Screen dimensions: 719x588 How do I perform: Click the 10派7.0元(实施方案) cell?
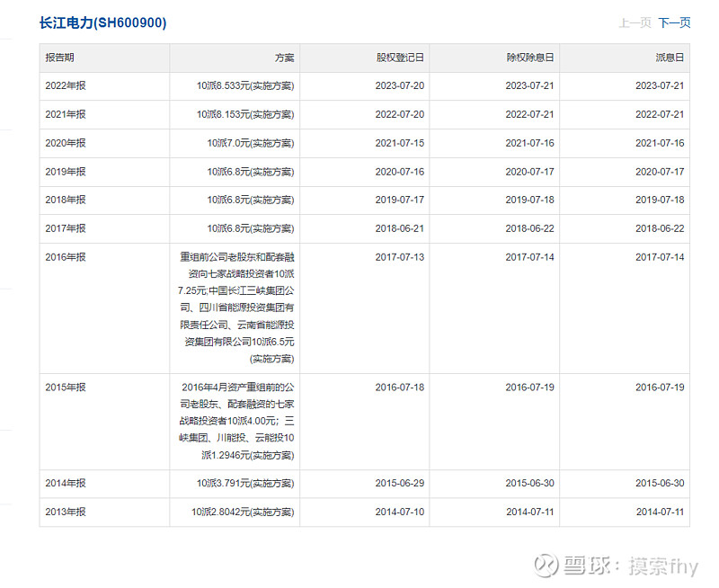point(251,143)
